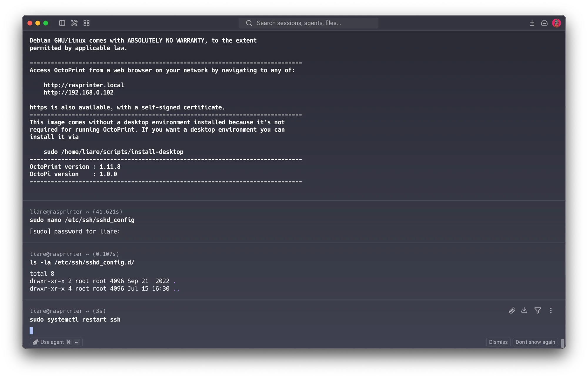Open the inbox tray icon

[544, 23]
